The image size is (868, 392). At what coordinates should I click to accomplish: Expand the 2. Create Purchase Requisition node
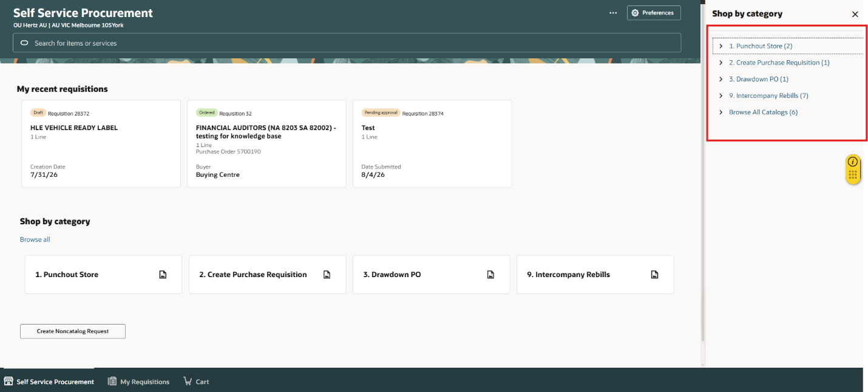point(721,63)
